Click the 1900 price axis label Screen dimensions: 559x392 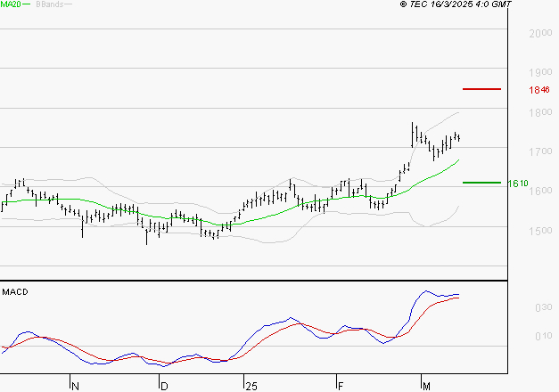coord(540,72)
